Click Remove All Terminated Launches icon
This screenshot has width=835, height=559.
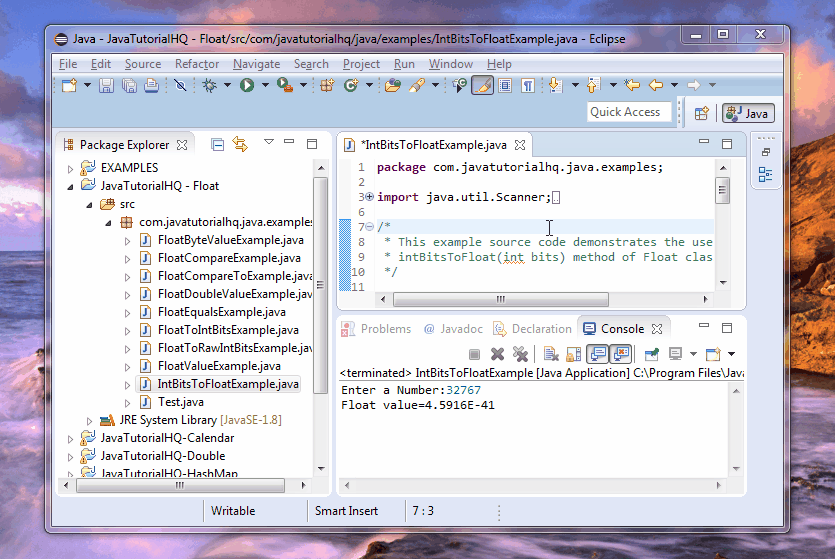(x=520, y=354)
